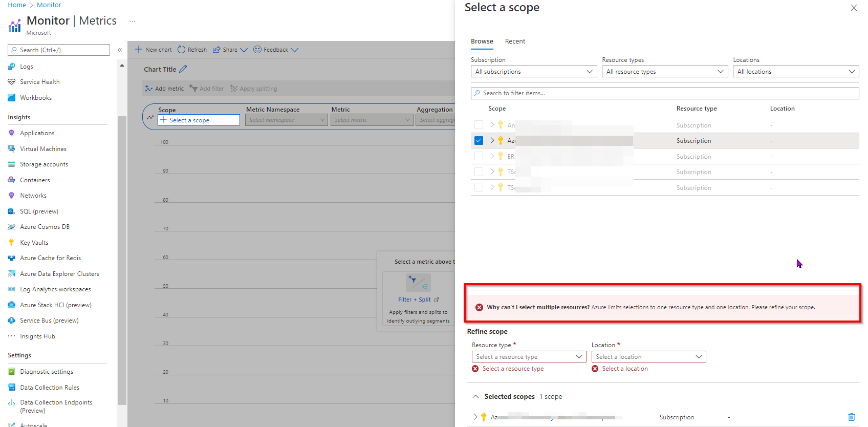Click the sidebar vertical scrollbar
The height and width of the screenshot is (427, 868).
(x=122, y=260)
